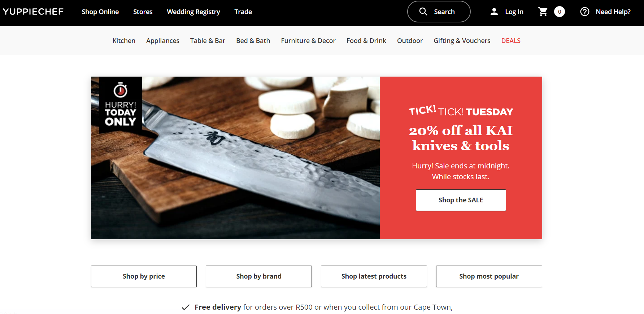Open the red DEALS link

pyautogui.click(x=511, y=40)
